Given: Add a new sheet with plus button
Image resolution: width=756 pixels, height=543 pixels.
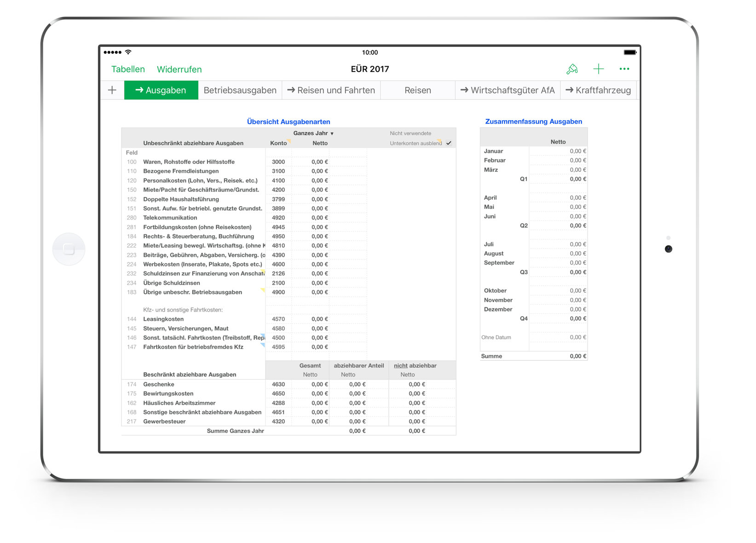Looking at the screenshot, I should point(112,90).
